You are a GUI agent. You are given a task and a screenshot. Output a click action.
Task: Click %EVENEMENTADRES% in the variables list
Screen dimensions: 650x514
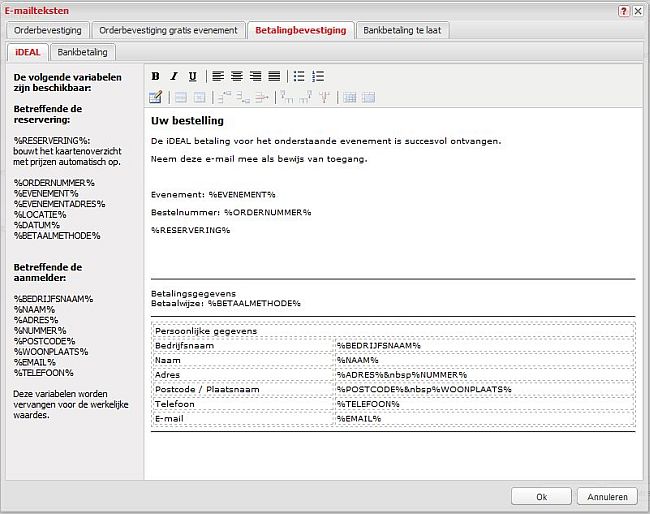pyautogui.click(x=59, y=204)
